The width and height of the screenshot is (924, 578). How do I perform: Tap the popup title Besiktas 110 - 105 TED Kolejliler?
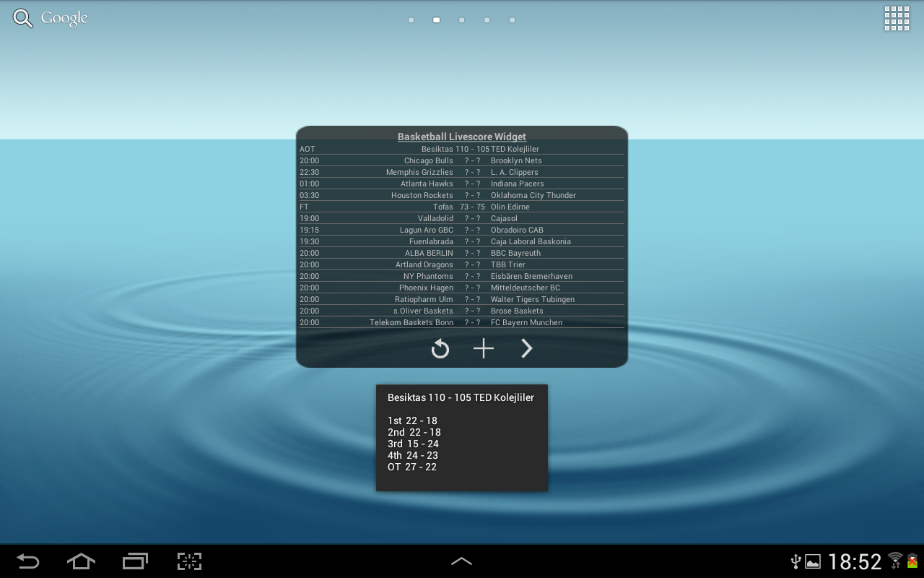coord(461,397)
